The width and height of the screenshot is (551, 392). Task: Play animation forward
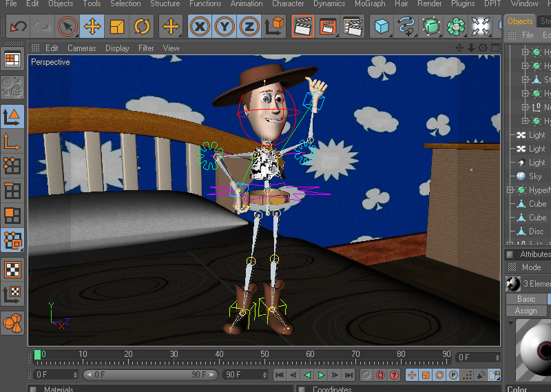click(321, 375)
